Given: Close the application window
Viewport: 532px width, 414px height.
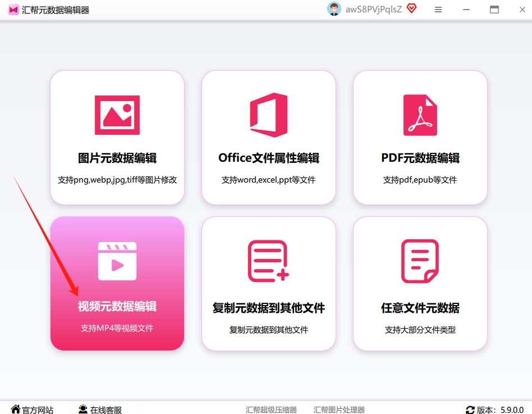Looking at the screenshot, I should click(x=522, y=10).
